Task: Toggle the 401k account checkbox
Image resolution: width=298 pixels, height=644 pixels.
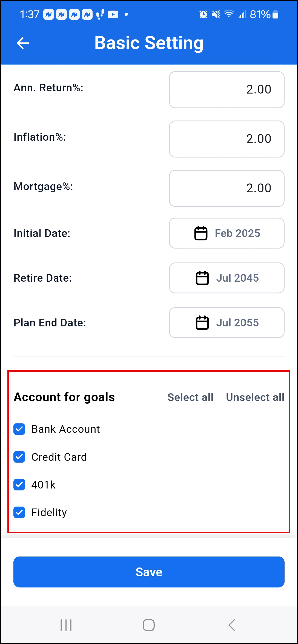Action: coord(19,485)
